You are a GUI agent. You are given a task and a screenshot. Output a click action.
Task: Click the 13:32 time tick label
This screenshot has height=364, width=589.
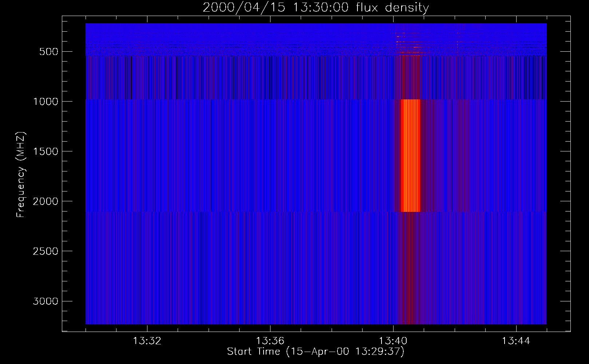click(x=147, y=341)
